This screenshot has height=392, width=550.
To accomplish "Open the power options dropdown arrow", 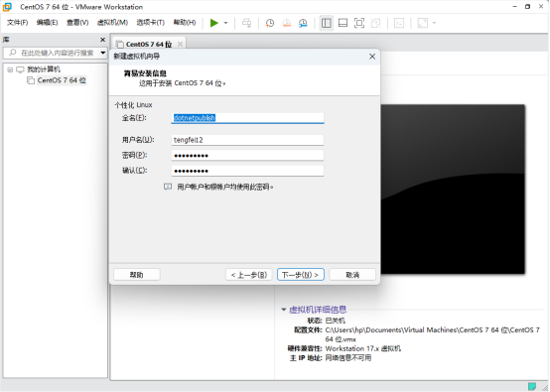I will [226, 23].
